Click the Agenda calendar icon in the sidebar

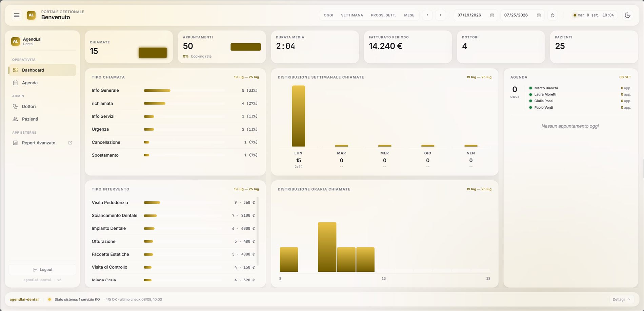tap(15, 83)
